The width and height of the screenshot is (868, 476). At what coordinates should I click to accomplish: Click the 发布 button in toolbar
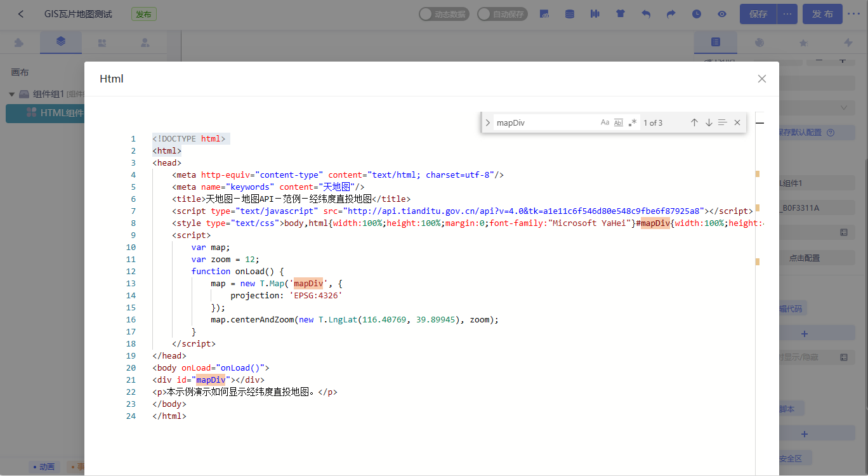click(x=822, y=14)
